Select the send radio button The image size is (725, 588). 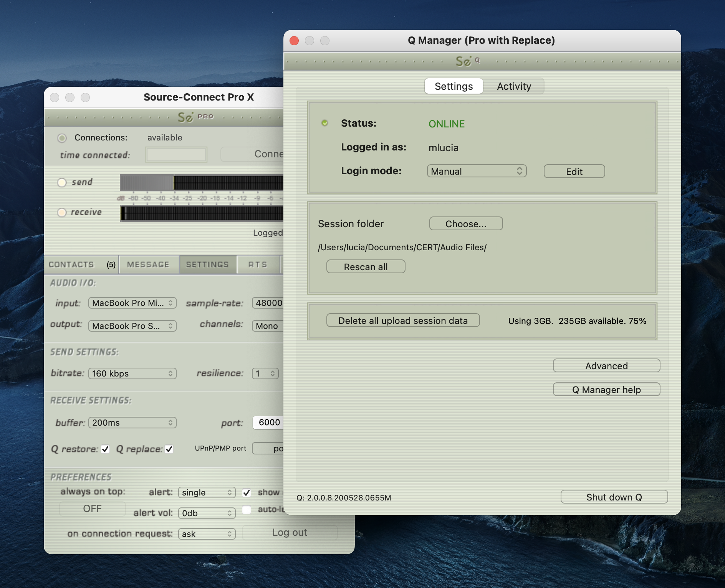click(x=62, y=182)
